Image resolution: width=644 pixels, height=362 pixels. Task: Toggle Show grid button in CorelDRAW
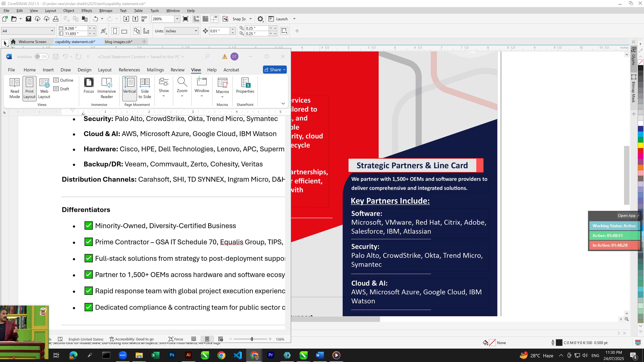[x=205, y=19]
